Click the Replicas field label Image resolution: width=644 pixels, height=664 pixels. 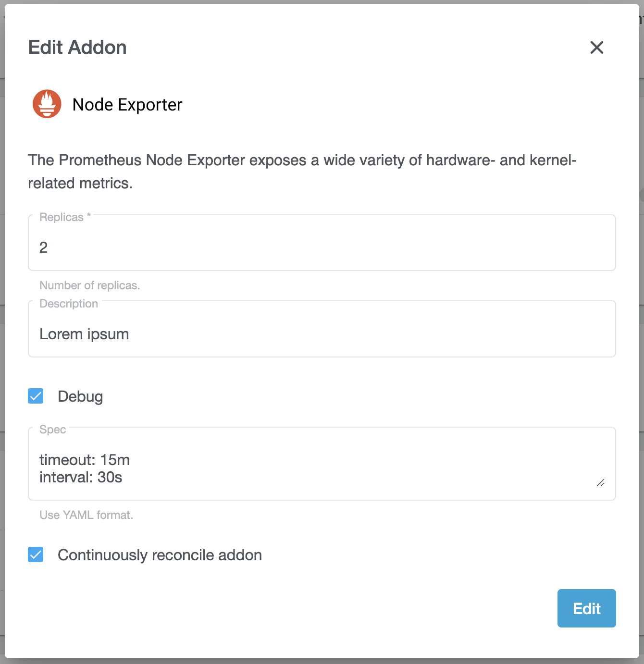(x=62, y=217)
